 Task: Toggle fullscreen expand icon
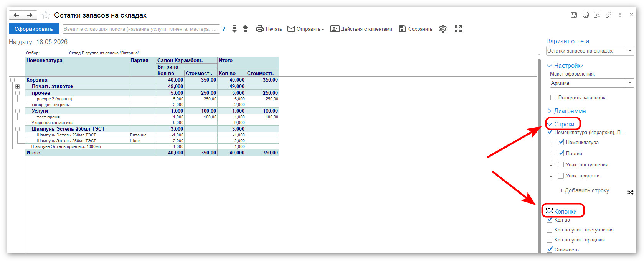458,29
